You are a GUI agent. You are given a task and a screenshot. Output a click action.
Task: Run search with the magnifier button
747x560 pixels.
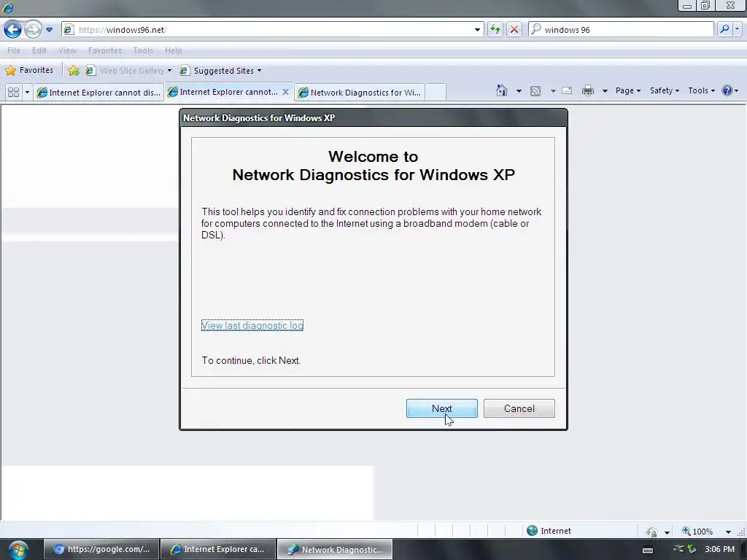[x=724, y=29]
